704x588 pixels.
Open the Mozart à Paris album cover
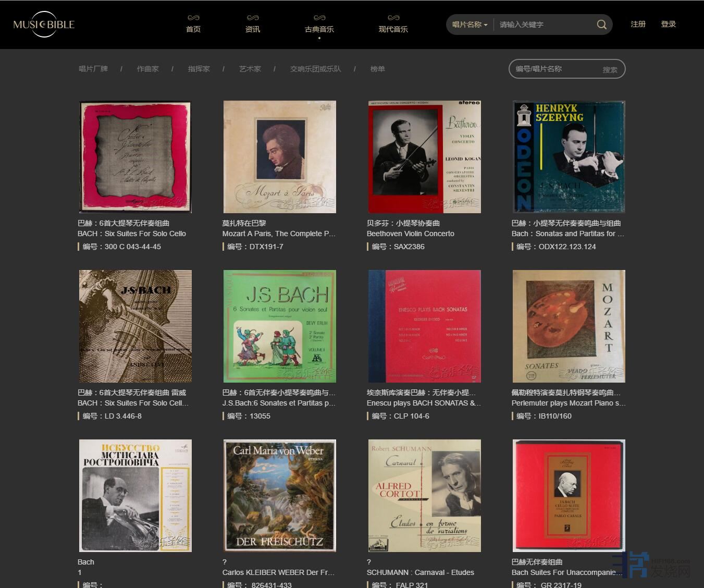(x=280, y=157)
